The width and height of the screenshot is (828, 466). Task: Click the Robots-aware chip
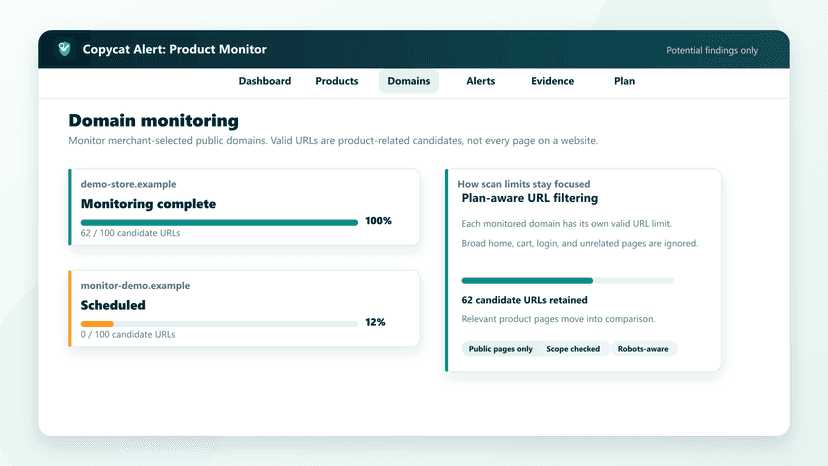click(x=643, y=349)
